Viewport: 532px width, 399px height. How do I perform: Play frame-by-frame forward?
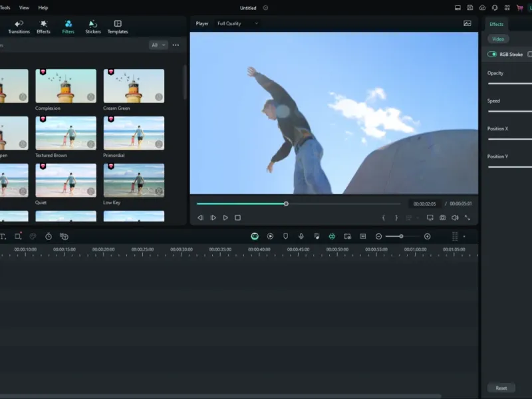[x=213, y=218]
